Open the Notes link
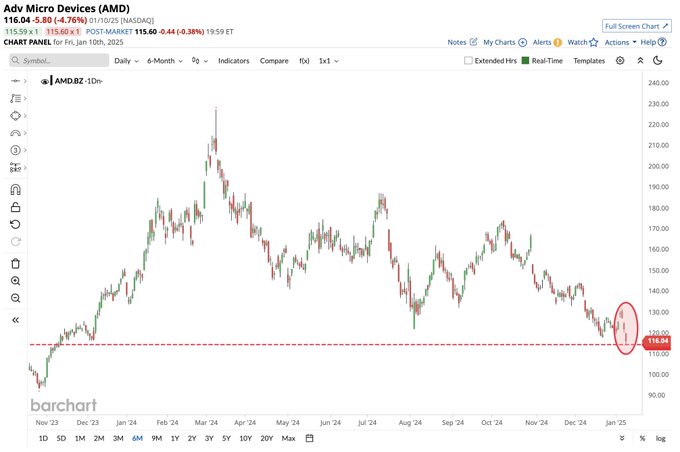 coord(462,42)
